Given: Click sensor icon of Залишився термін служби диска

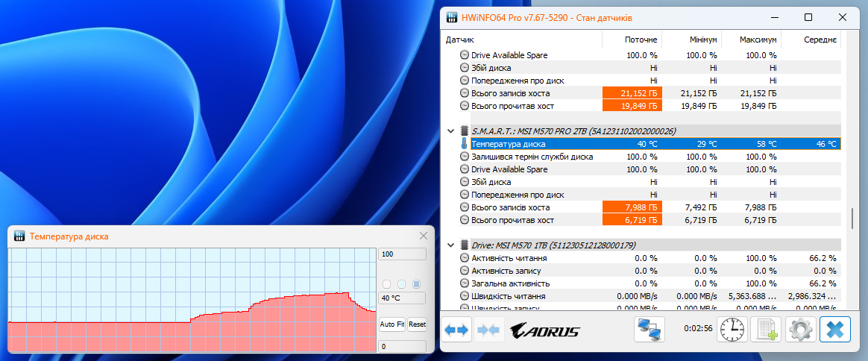Looking at the screenshot, I should [x=464, y=157].
